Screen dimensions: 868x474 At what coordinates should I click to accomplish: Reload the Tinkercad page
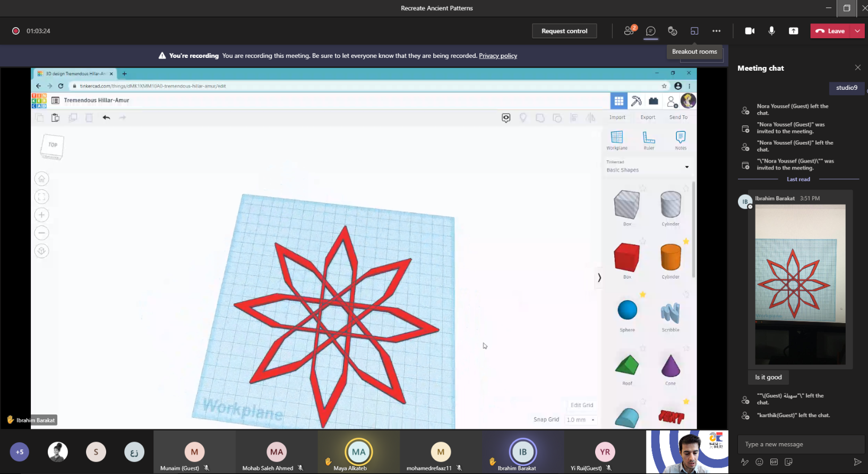point(61,86)
